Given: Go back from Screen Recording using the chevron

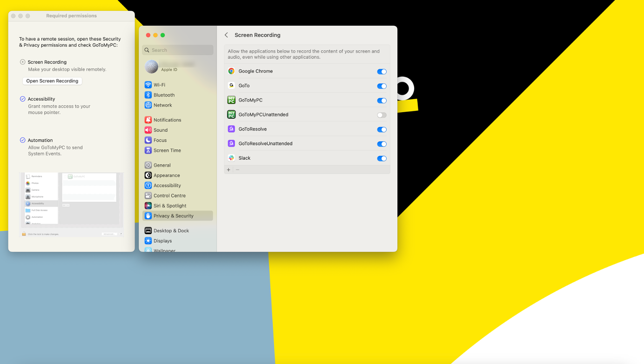Looking at the screenshot, I should tap(227, 35).
